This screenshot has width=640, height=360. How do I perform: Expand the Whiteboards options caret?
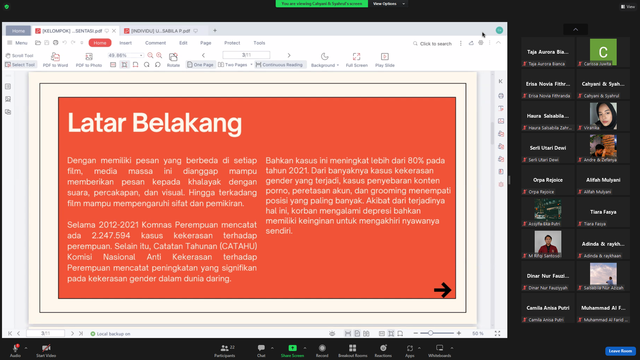pos(452,348)
